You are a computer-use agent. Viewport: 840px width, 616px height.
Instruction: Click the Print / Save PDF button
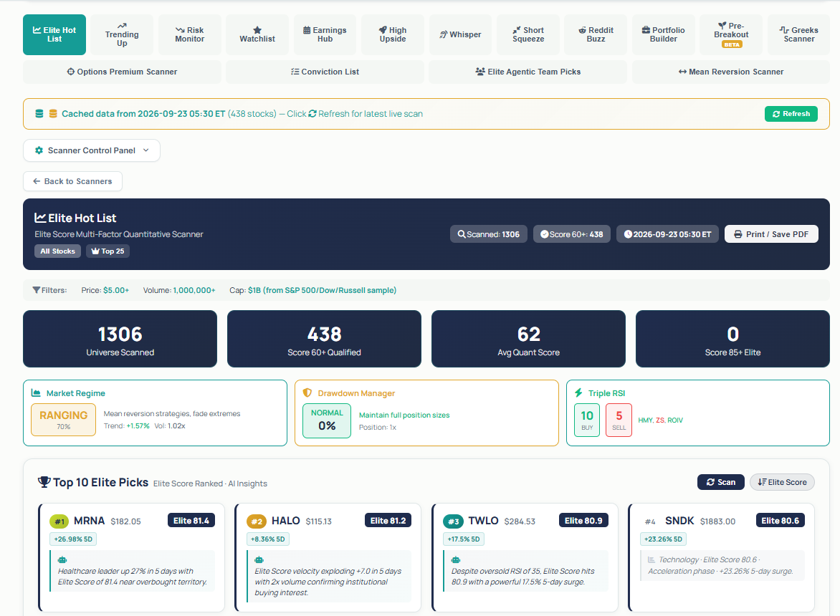pos(771,234)
